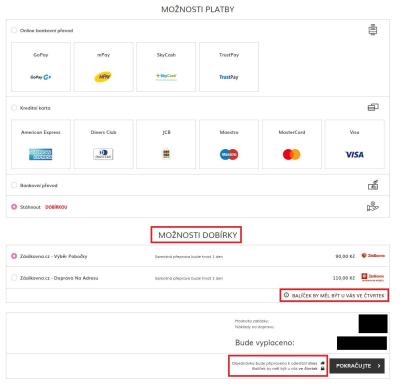Pick the SkyCash payment card

click(166, 67)
